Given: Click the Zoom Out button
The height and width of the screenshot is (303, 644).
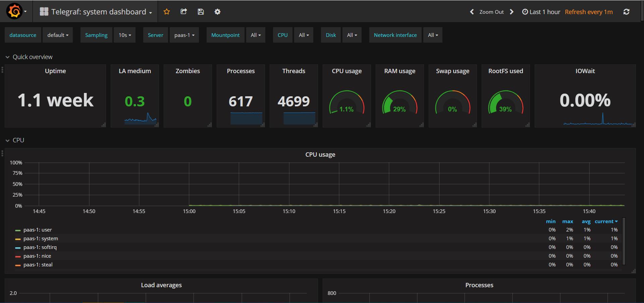Looking at the screenshot, I should [x=491, y=12].
